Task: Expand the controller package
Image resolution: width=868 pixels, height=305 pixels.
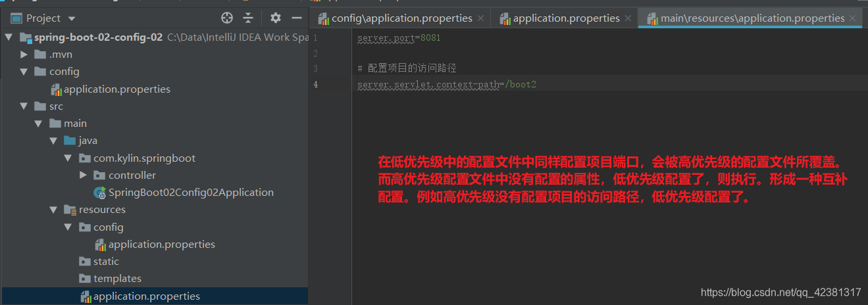Action: coord(83,175)
